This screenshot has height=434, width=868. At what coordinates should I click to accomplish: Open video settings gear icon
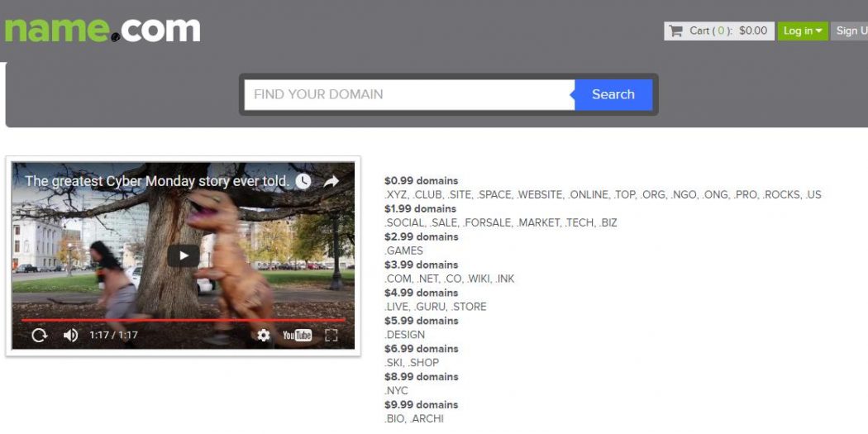pos(264,335)
